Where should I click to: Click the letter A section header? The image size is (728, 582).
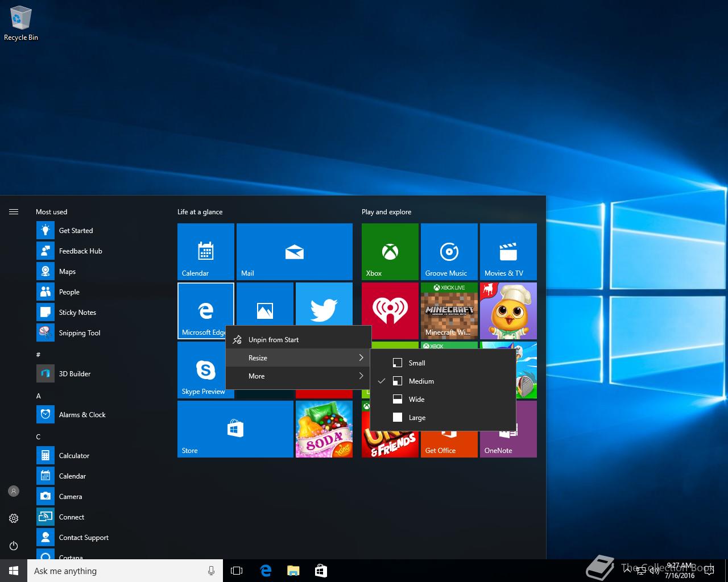pyautogui.click(x=39, y=396)
